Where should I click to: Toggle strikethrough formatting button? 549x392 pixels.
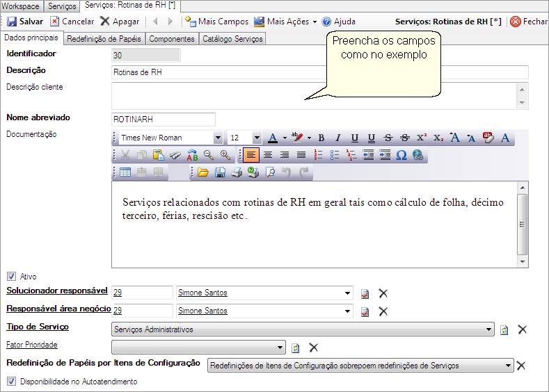point(388,138)
